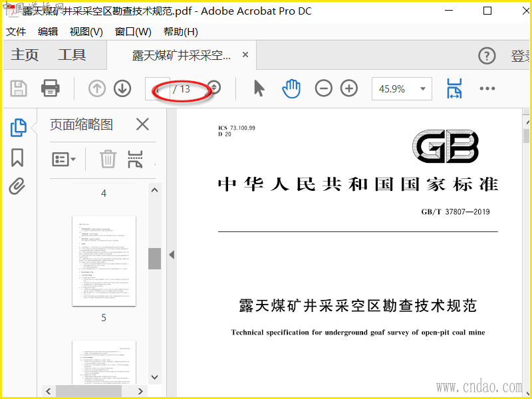Open the 窗口(W) menu
The image size is (532, 399).
click(x=133, y=32)
